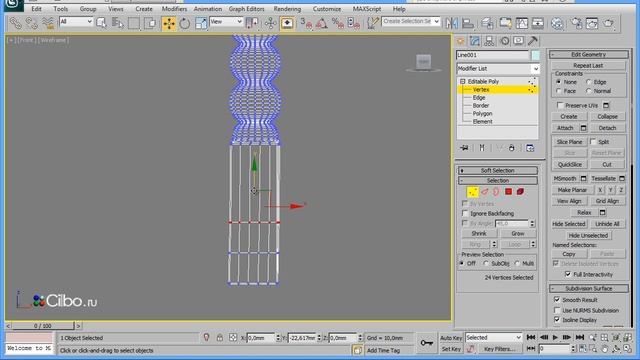Toggle the Percent Snap icon
640x360 pixels.
click(x=338, y=23)
